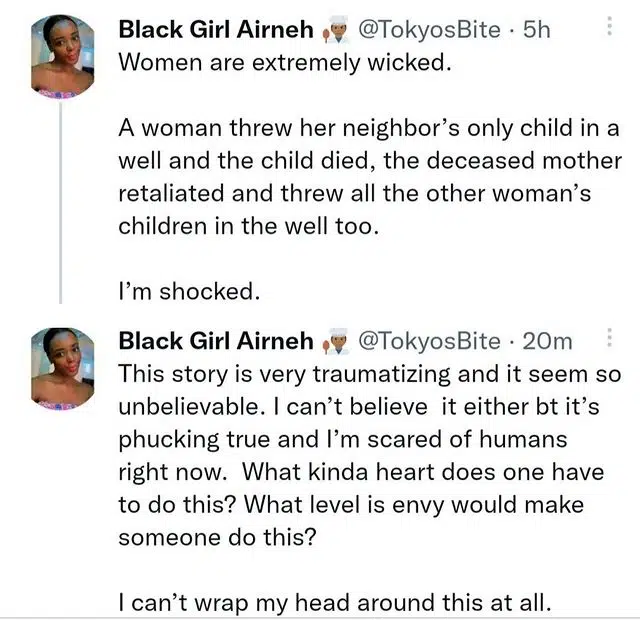Open more options on the 20m tweet
Screen dimensions: 640x620
tap(609, 341)
